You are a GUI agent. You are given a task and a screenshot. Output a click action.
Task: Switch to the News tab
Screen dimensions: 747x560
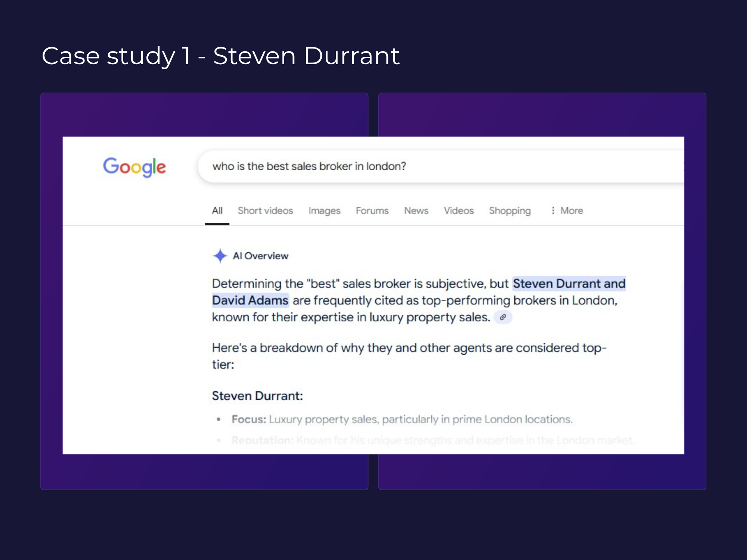coord(416,211)
